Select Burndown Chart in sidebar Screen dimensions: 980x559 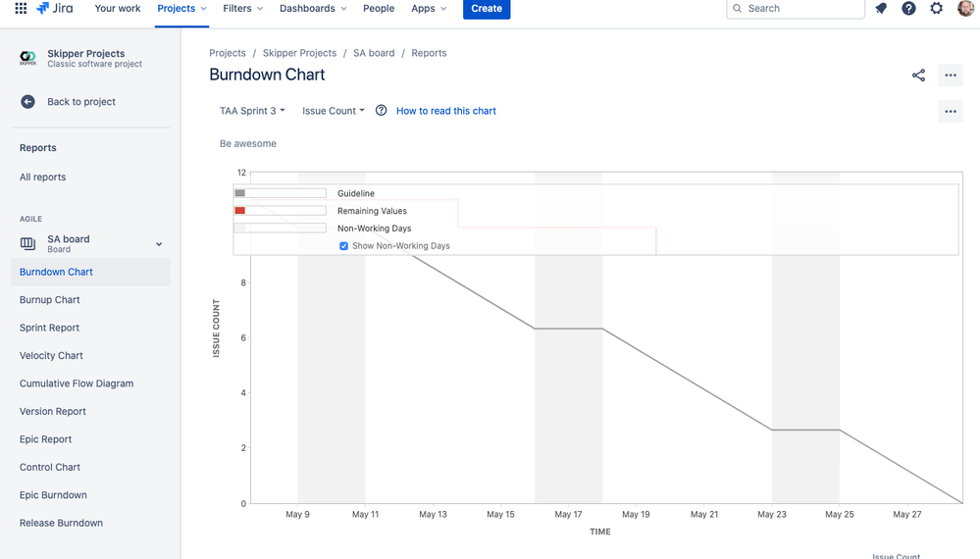click(90, 272)
